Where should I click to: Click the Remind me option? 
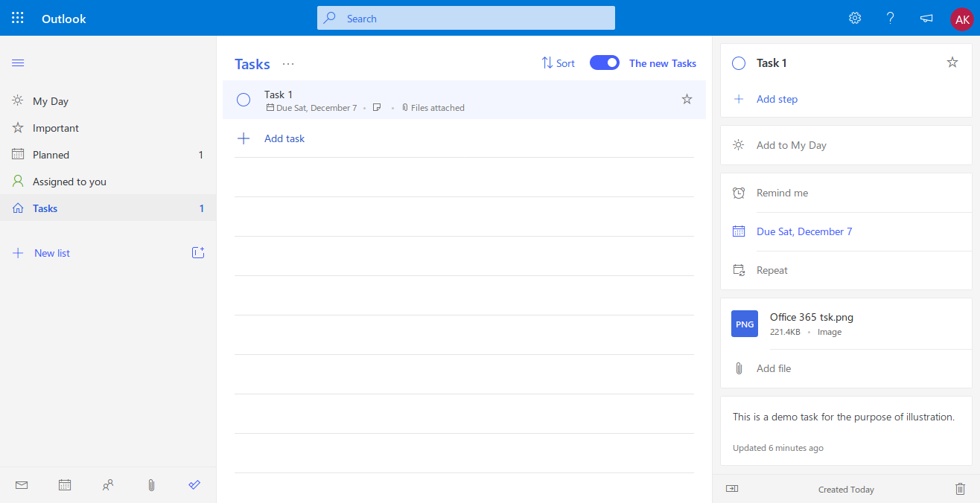tap(782, 193)
